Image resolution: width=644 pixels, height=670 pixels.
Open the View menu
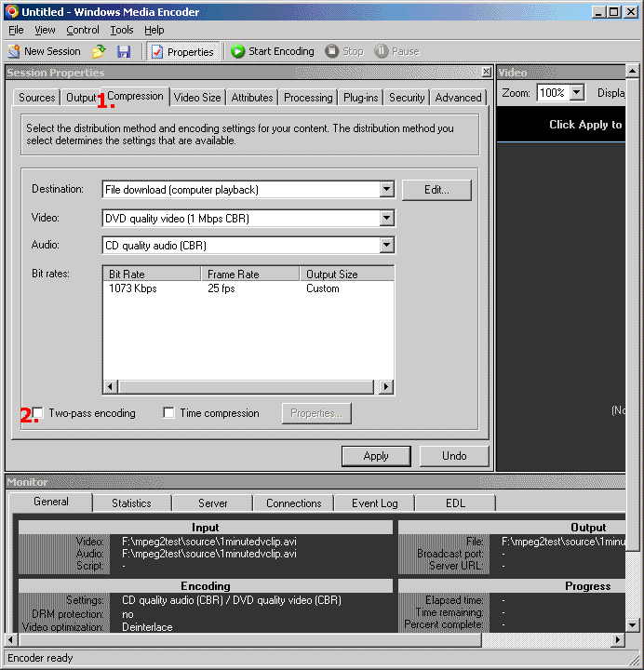(45, 30)
